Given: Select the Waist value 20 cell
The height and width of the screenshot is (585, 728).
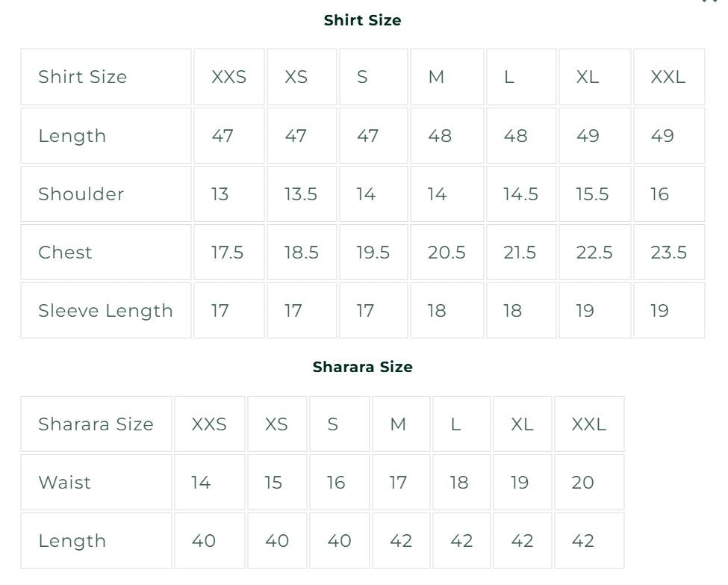Looking at the screenshot, I should (589, 483).
